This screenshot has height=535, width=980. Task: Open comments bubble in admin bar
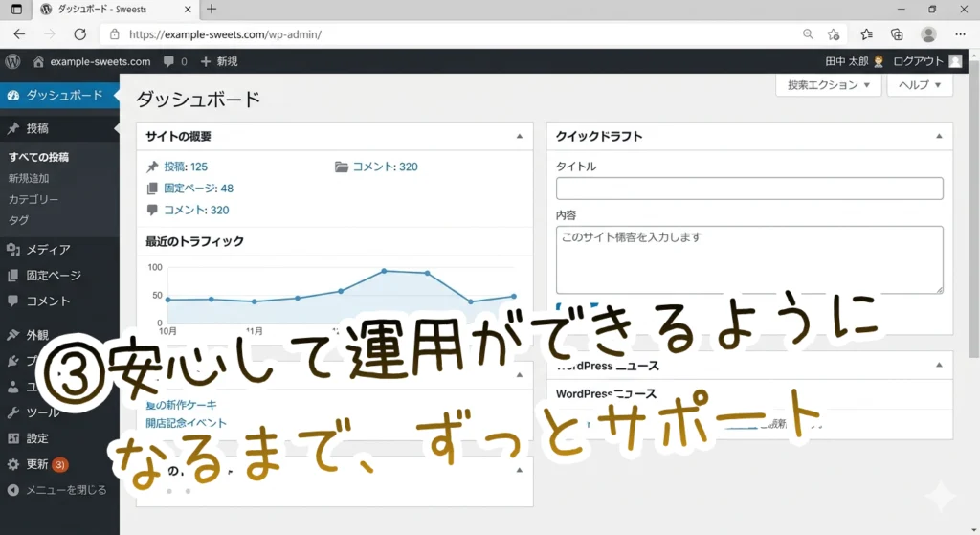[x=168, y=61]
